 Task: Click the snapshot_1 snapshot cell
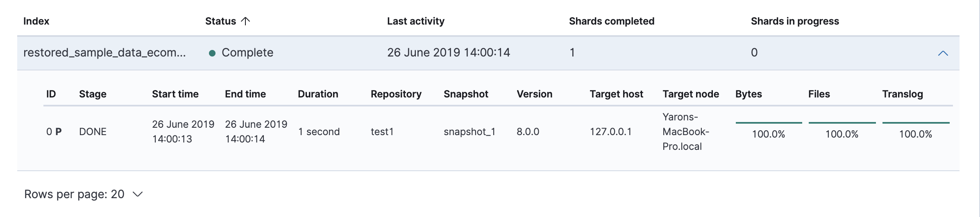470,132
